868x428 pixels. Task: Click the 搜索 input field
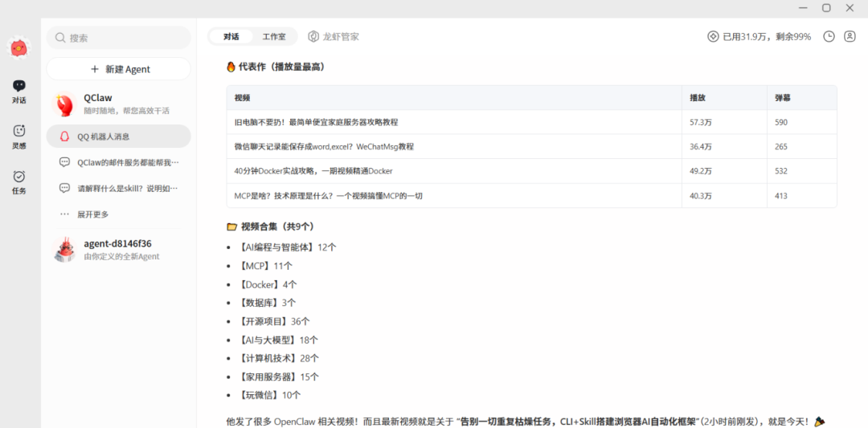click(118, 39)
